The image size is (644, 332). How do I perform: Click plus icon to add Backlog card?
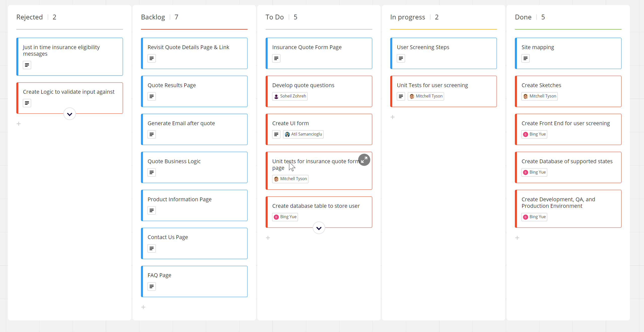click(143, 307)
